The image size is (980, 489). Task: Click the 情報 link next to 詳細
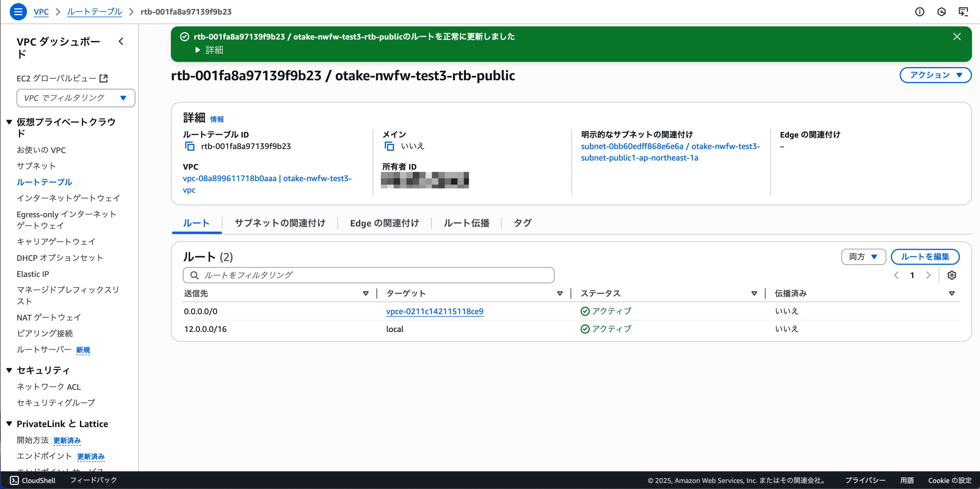point(217,119)
